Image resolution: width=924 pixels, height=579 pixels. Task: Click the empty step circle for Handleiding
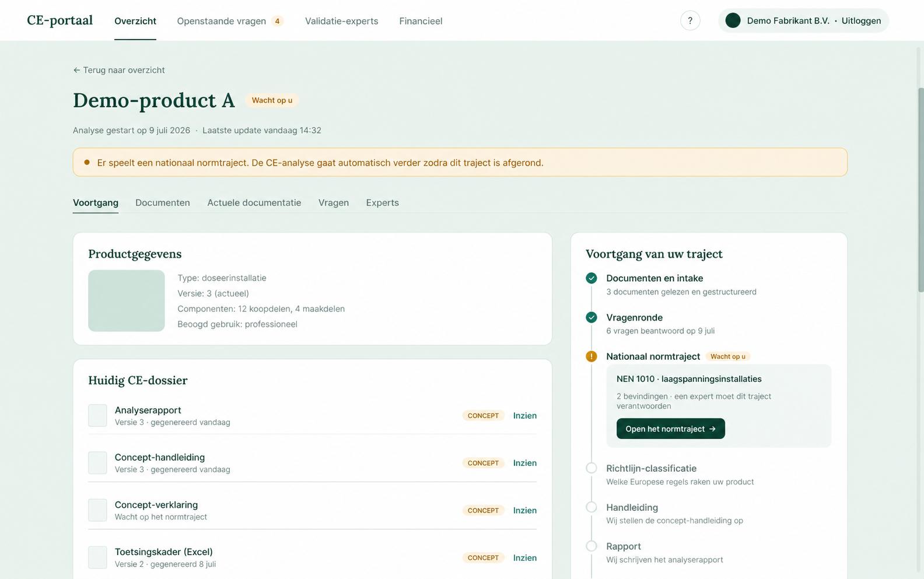[x=591, y=507]
